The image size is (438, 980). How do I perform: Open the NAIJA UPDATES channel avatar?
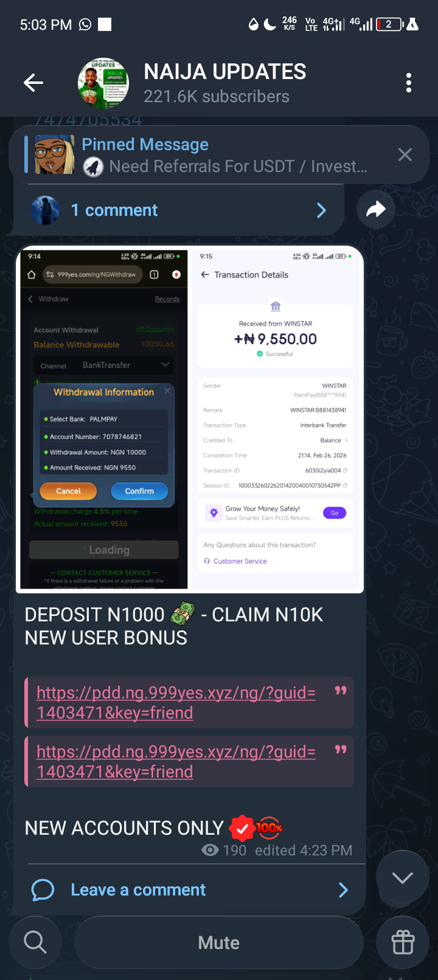(103, 83)
